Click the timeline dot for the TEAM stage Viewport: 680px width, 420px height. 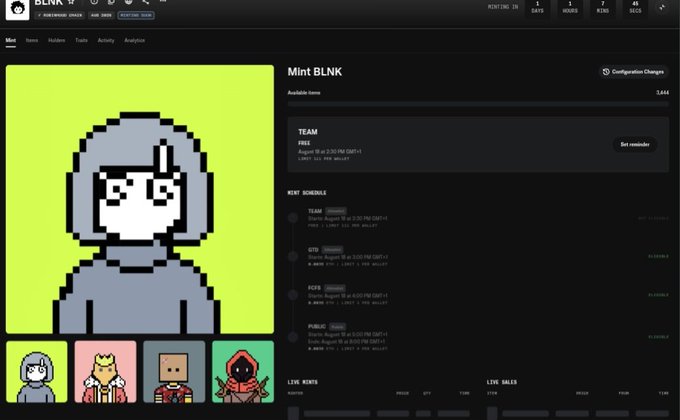[x=293, y=218]
